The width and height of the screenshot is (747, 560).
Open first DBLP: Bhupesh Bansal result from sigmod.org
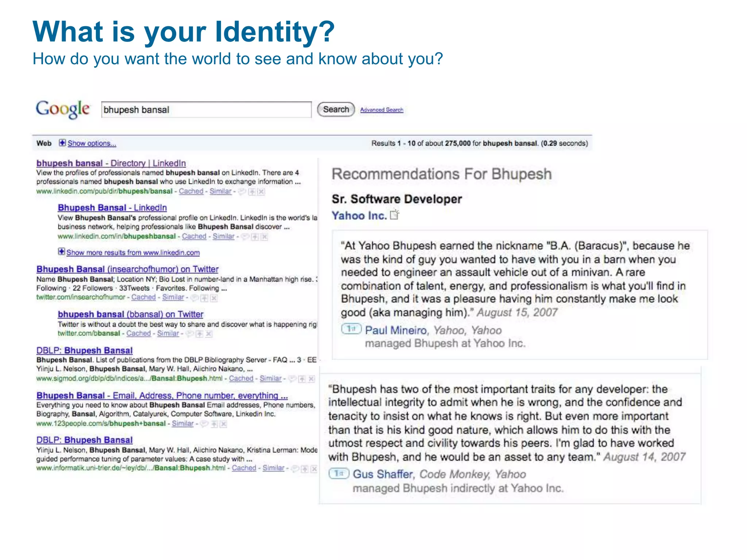click(x=84, y=350)
